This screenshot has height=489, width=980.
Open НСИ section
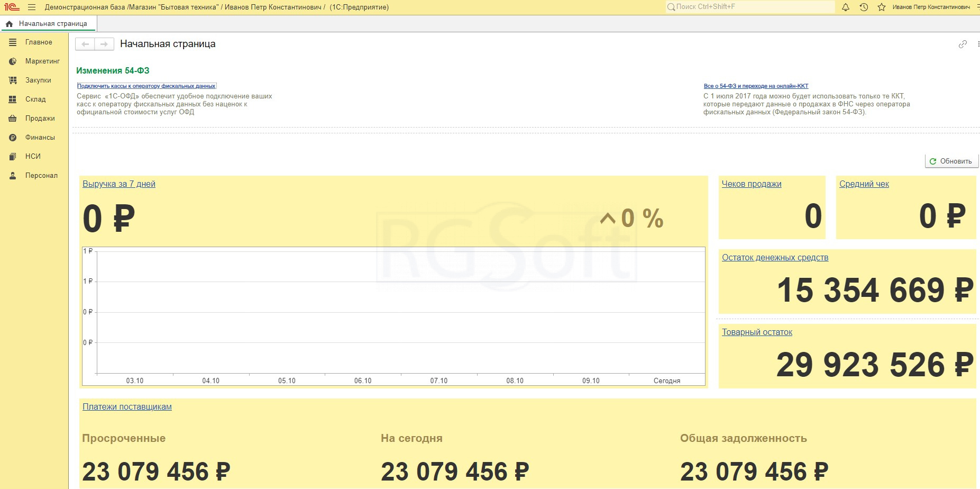pyautogui.click(x=33, y=157)
